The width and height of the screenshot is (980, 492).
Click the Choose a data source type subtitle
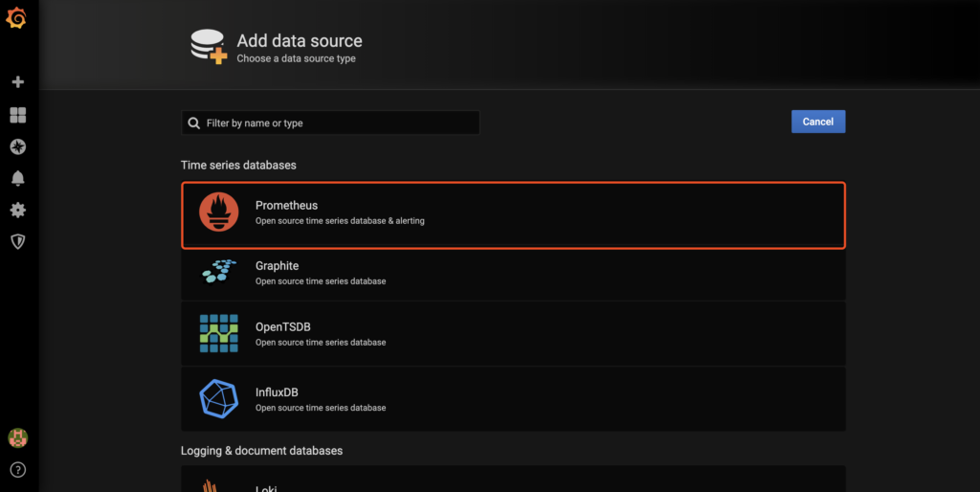[297, 58]
